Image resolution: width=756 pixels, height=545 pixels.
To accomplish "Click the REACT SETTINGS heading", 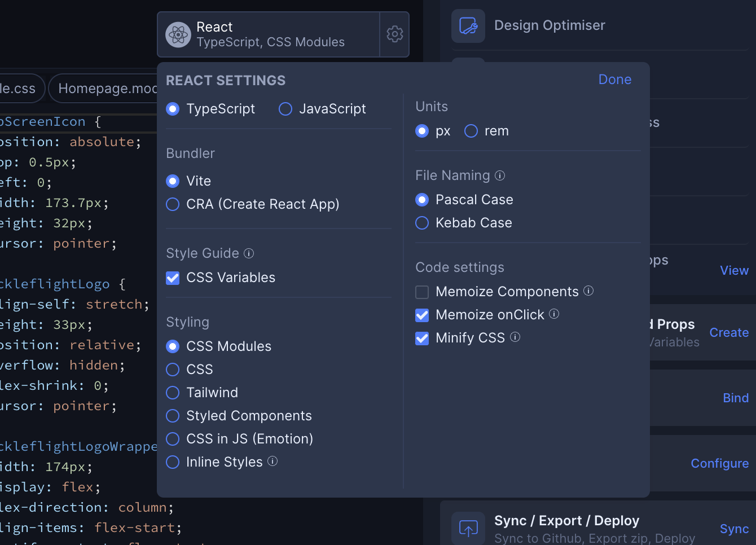I will pyautogui.click(x=226, y=81).
